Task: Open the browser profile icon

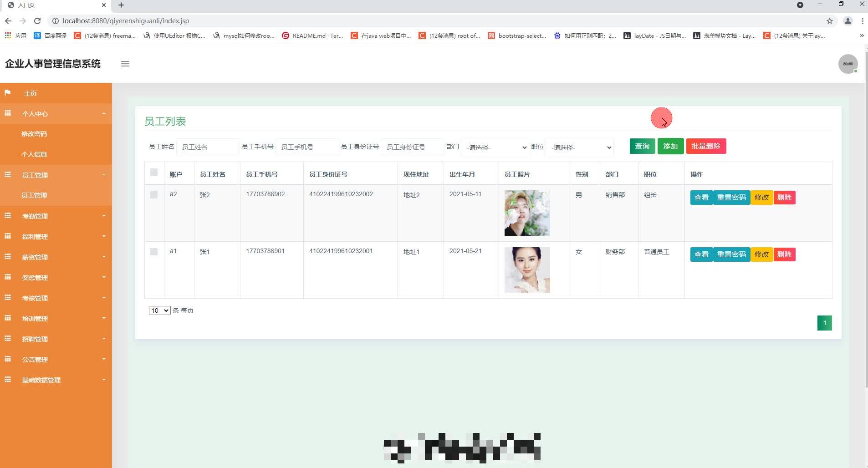Action: 848,21
